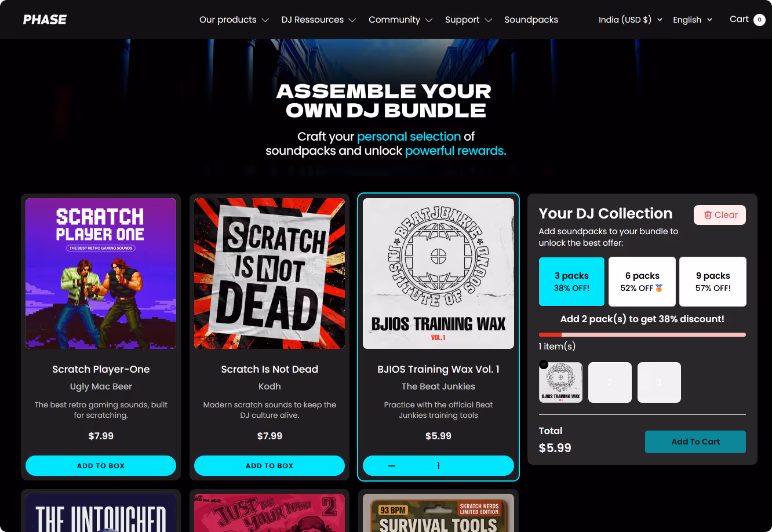
Task: Click "Add 2 pack(s) to get 38% discount!" text
Action: (x=642, y=319)
